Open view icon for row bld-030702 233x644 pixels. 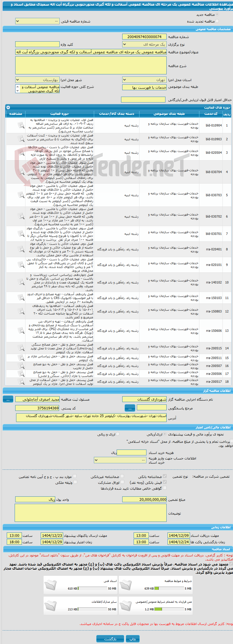pyautogui.click(x=21, y=216)
